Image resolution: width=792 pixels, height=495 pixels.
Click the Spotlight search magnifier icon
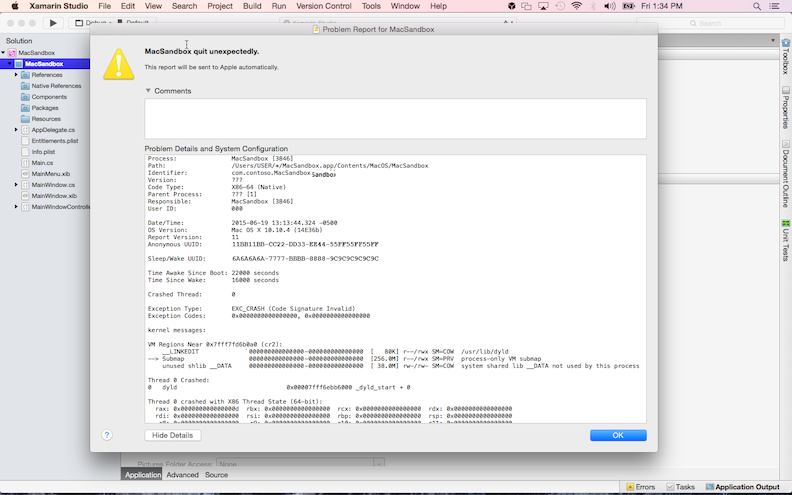757,6
